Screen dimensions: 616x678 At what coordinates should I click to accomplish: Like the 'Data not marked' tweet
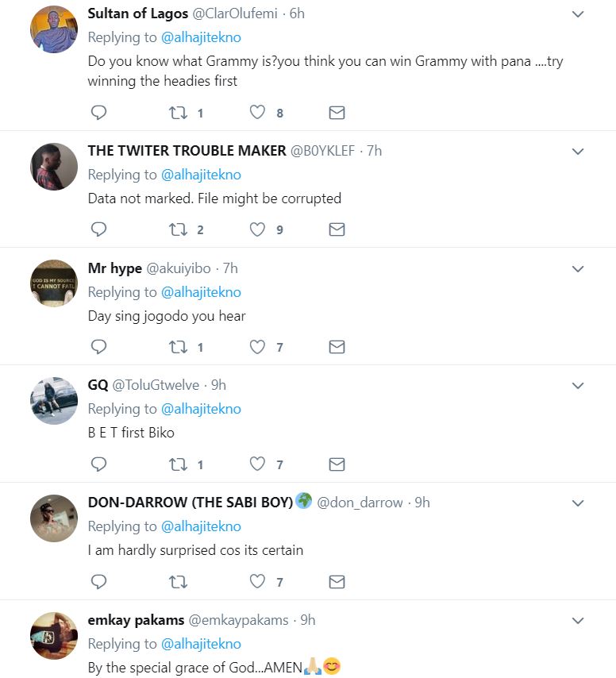pyautogui.click(x=257, y=230)
